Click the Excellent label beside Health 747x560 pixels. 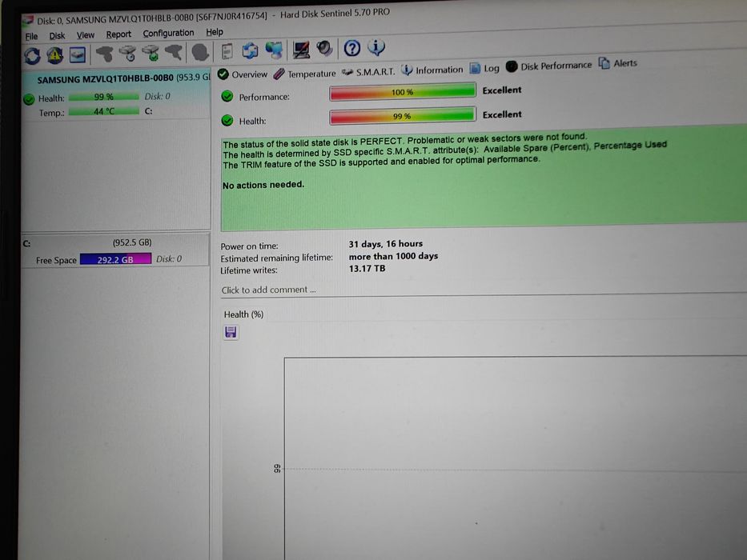[x=502, y=114]
